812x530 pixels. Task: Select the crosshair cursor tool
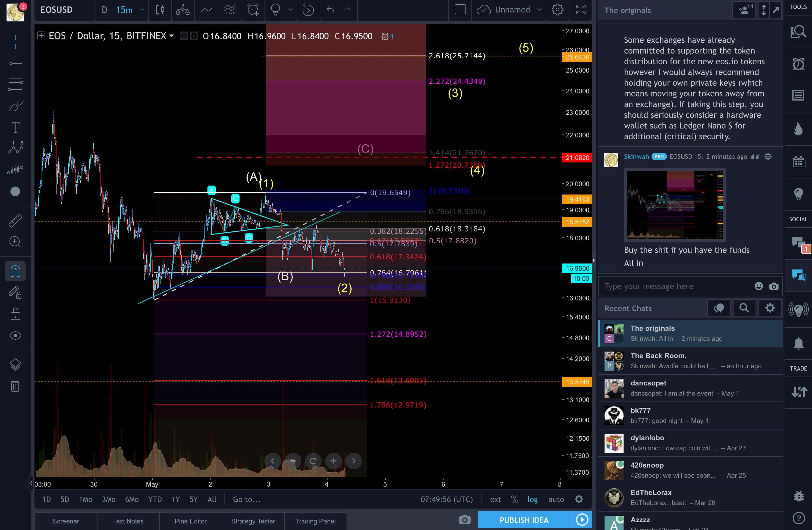pos(15,42)
